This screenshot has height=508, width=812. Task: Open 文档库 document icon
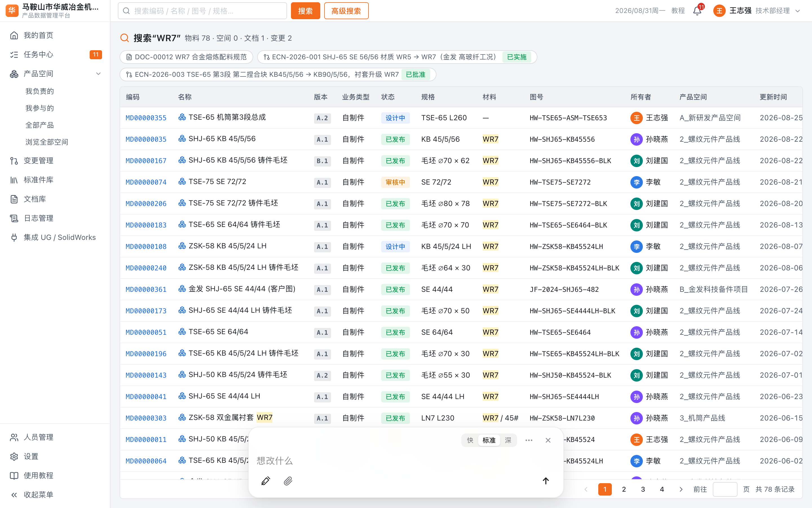(14, 199)
